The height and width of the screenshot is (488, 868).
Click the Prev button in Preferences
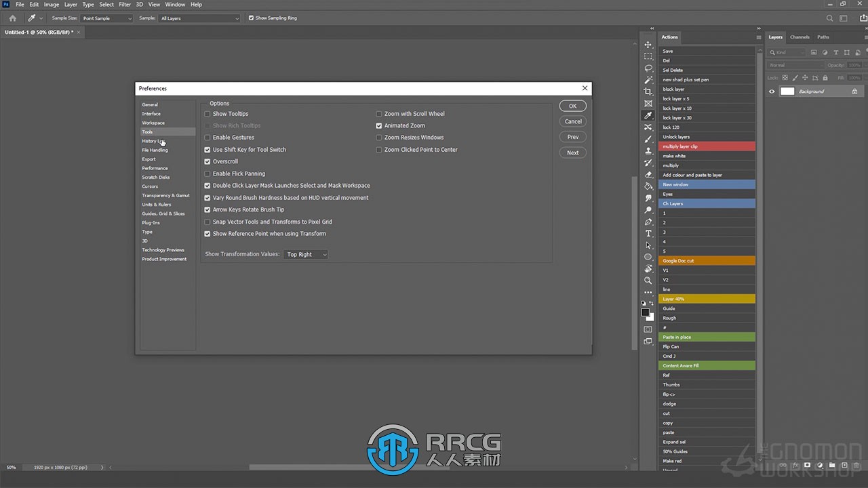click(573, 137)
